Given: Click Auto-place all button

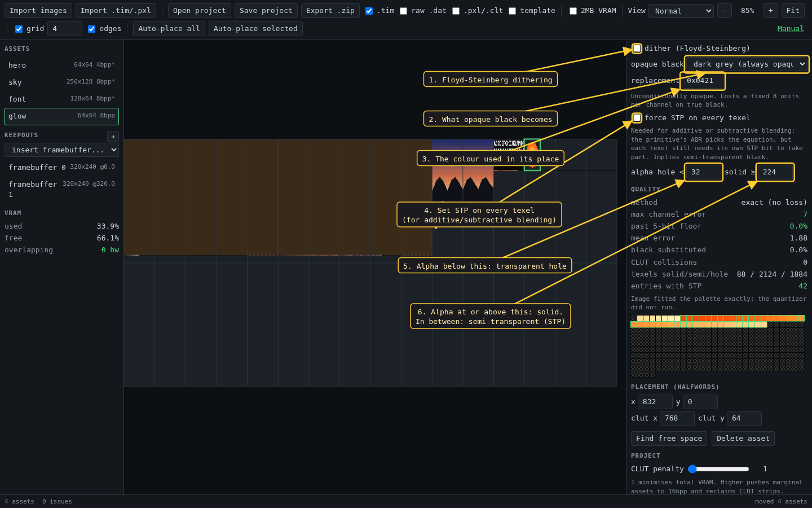Looking at the screenshot, I should click(169, 29).
